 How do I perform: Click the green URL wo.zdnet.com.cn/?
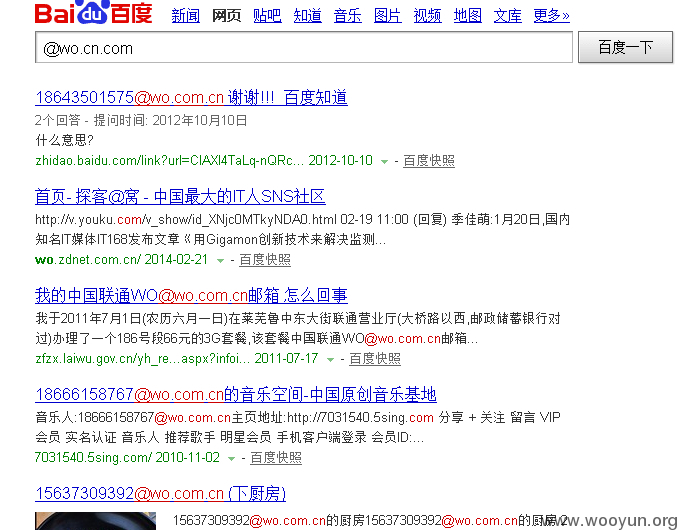[88, 260]
